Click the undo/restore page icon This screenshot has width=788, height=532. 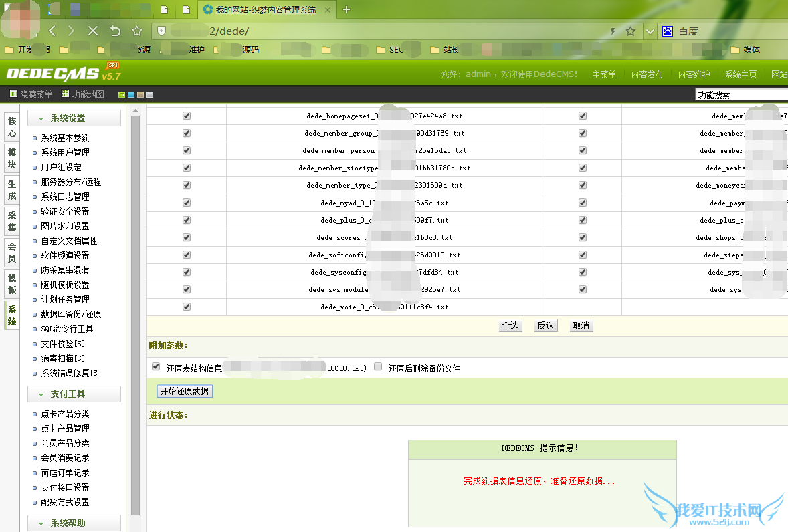click(x=115, y=31)
